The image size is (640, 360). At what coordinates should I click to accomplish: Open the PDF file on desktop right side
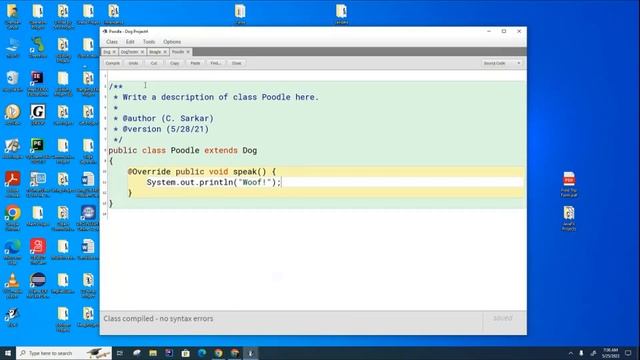click(569, 184)
